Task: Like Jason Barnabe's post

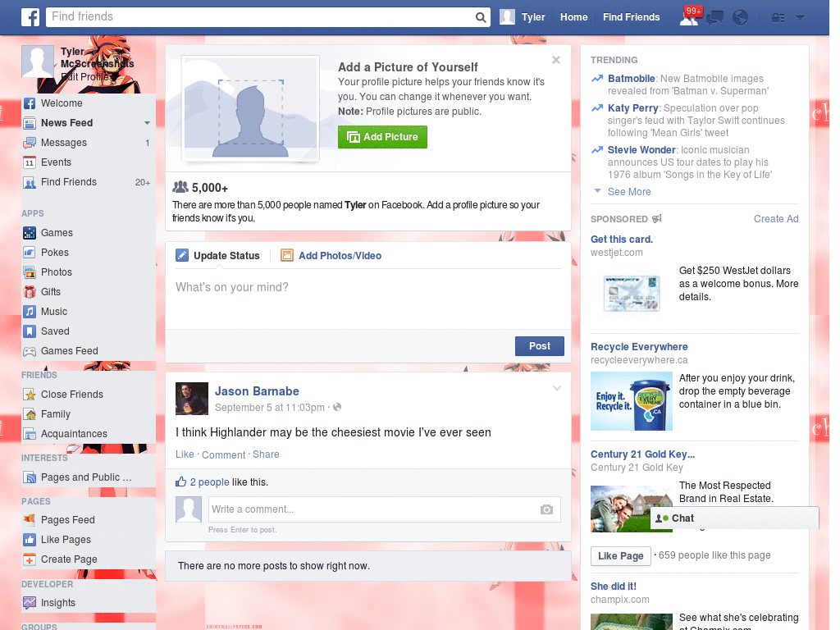Action: pos(185,454)
